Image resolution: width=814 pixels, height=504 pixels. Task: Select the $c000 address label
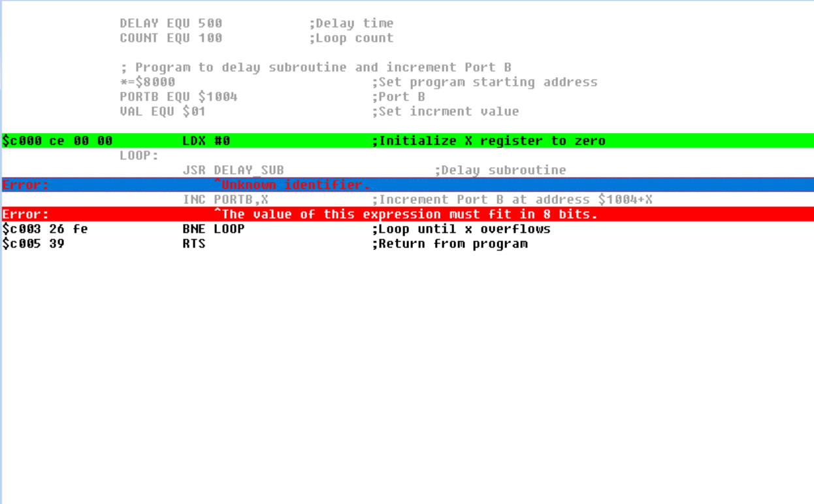tap(19, 140)
